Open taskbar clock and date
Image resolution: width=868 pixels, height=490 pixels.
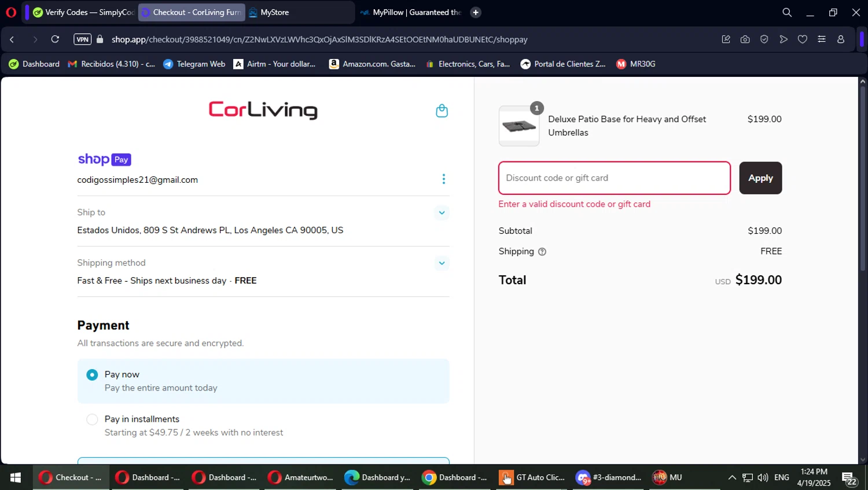[x=814, y=477]
